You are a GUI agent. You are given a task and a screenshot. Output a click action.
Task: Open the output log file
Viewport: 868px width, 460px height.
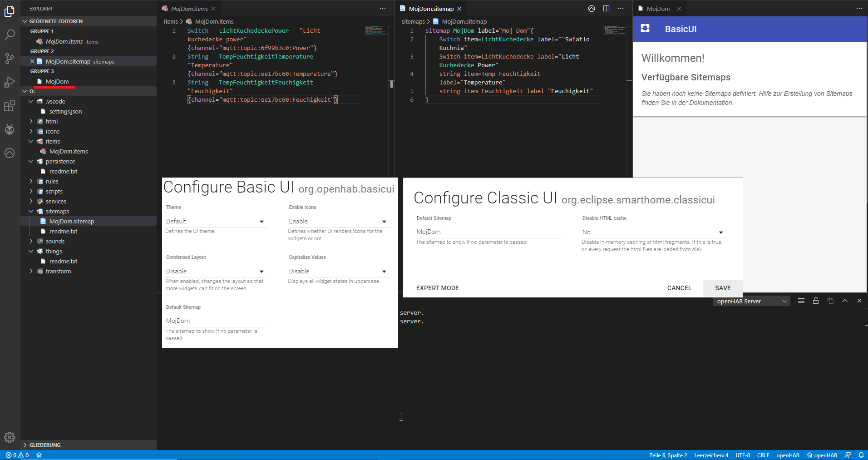[x=830, y=301]
